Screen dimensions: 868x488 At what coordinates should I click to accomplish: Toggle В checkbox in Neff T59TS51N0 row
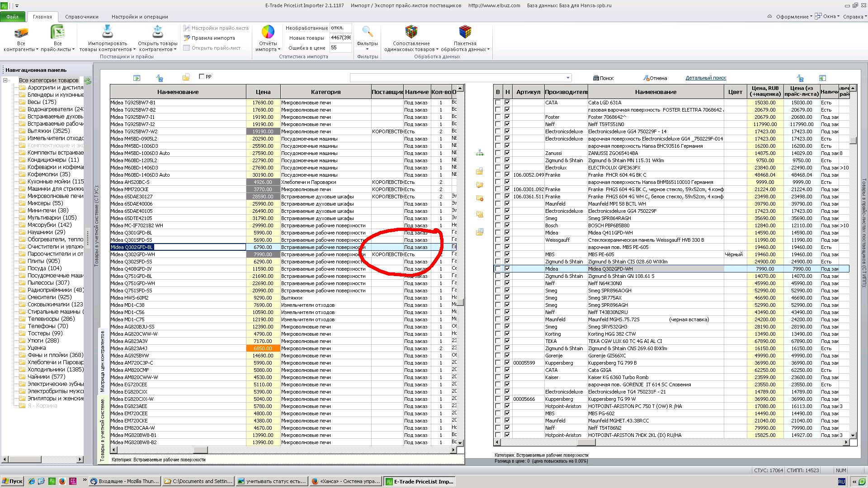(x=498, y=124)
